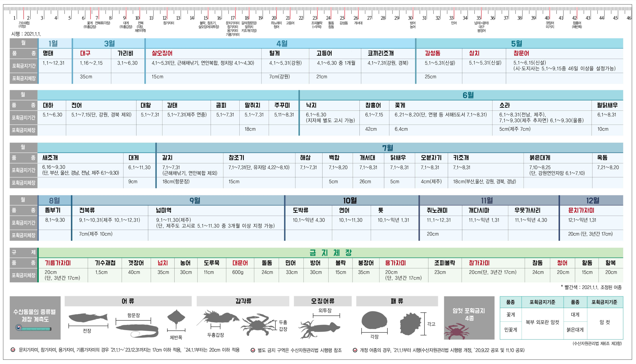This screenshot has width=636, height=364.
Task: Click the measuring tape icon in 체장 계측도 box
Action: click(x=34, y=328)
